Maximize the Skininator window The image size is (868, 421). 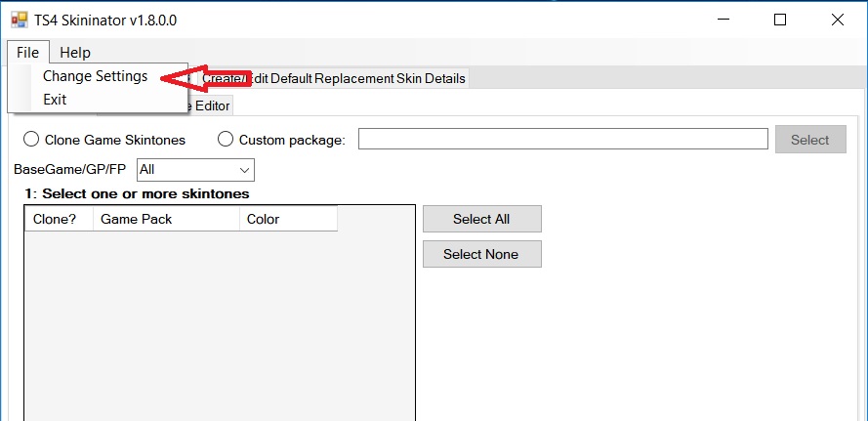[x=780, y=20]
